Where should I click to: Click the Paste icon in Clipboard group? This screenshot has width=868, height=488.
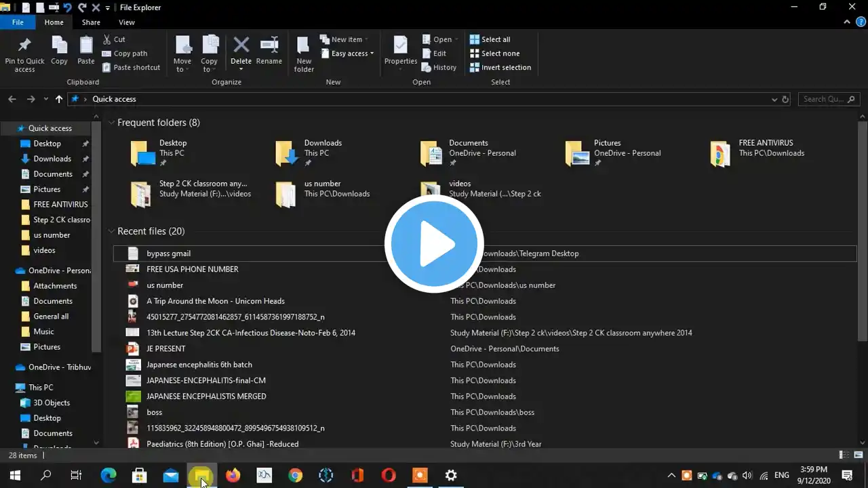[86, 46]
